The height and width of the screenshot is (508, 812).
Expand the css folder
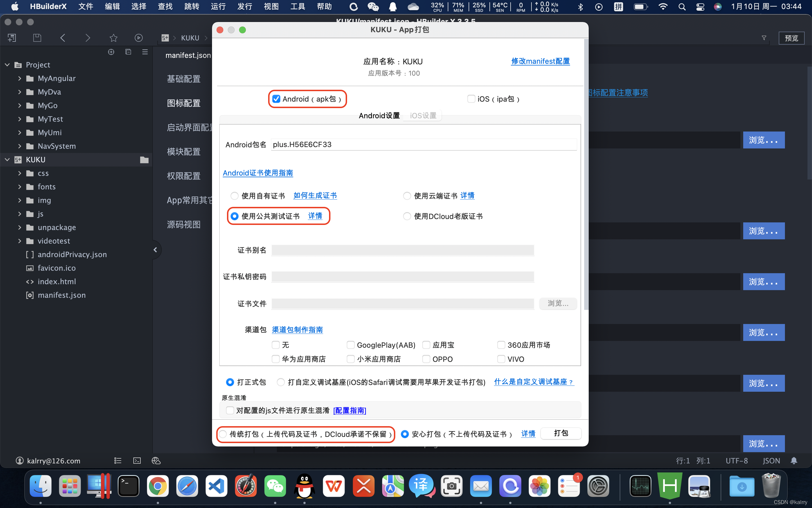click(19, 173)
